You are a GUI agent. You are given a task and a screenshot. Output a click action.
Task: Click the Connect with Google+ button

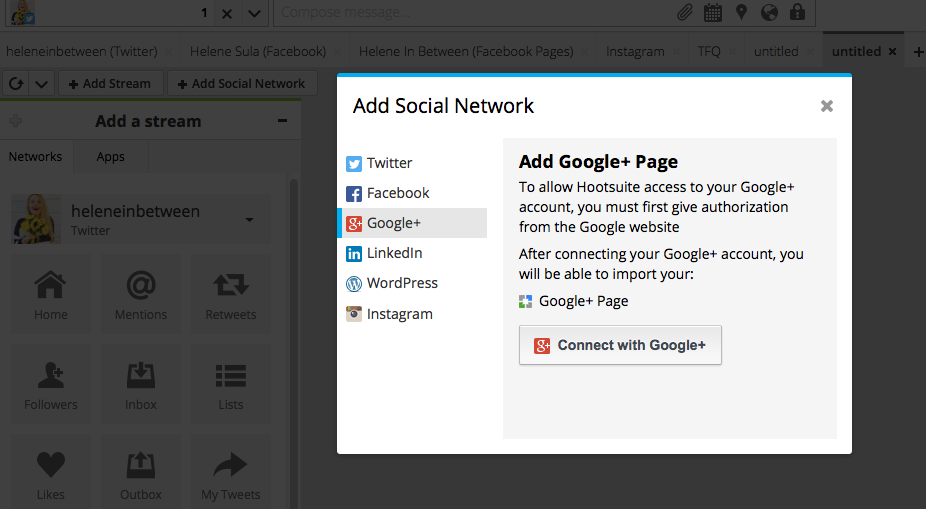(620, 345)
